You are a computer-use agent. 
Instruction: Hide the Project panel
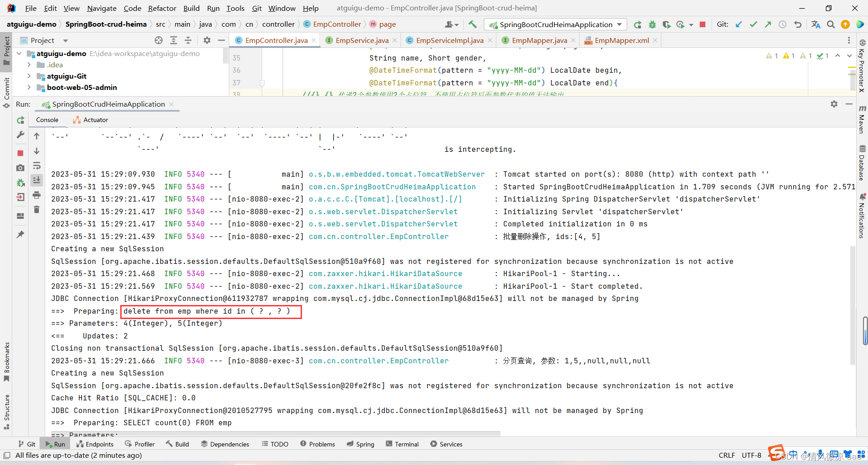click(222, 40)
